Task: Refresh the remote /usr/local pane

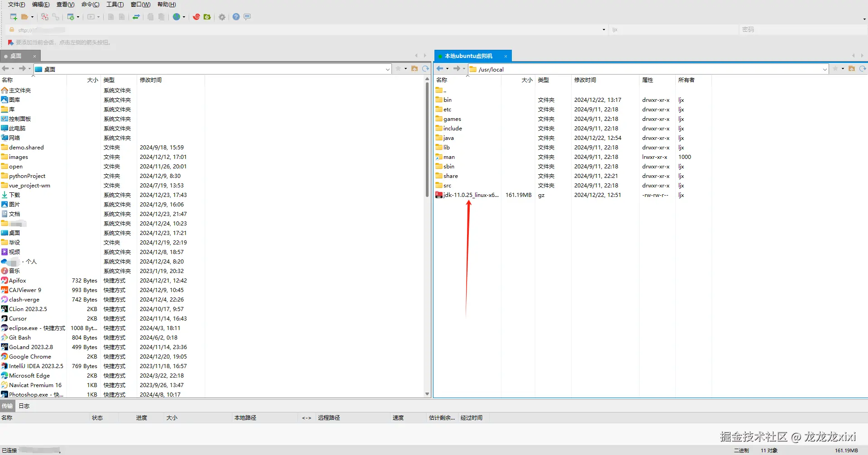Action: (863, 69)
